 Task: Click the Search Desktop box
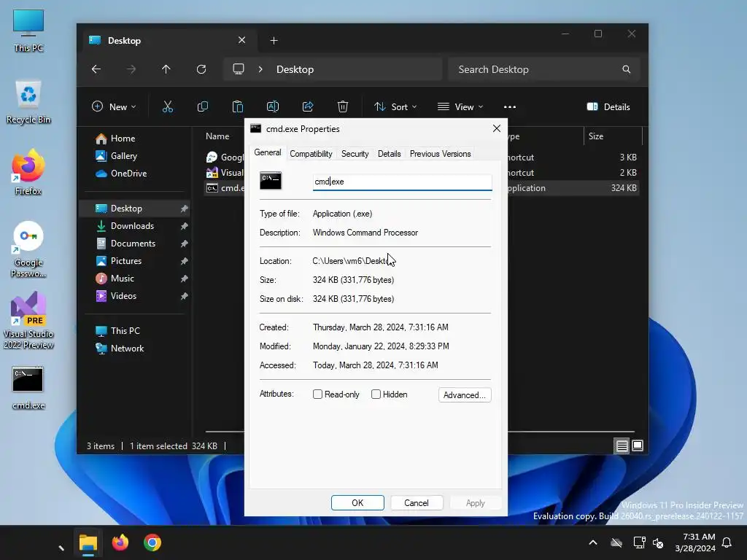point(543,69)
